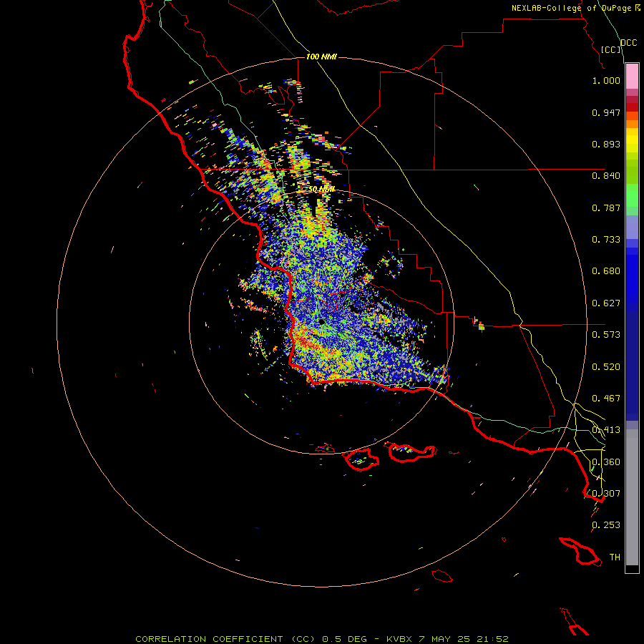Click the 0.360 scale value

tap(606, 462)
